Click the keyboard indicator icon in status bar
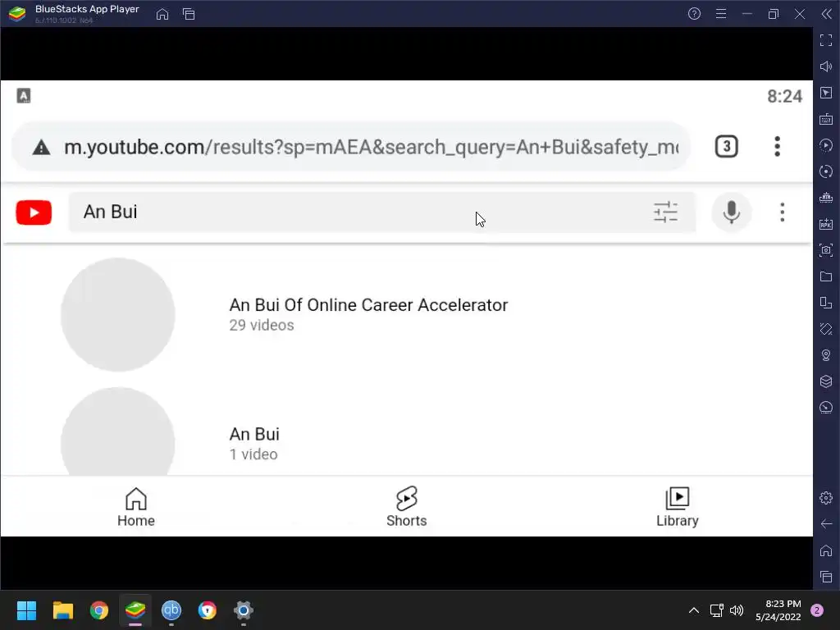Viewport: 840px width, 630px height. point(24,96)
